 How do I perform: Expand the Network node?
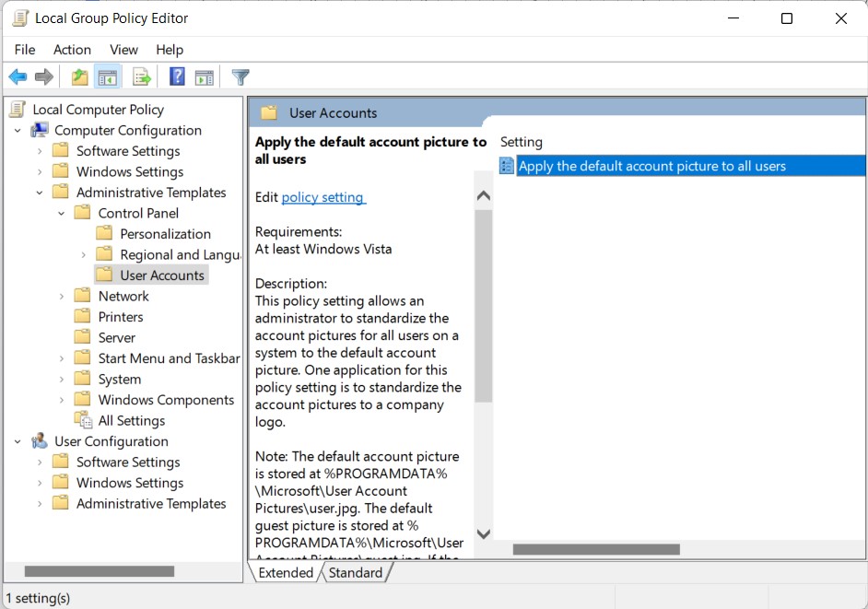[x=62, y=296]
